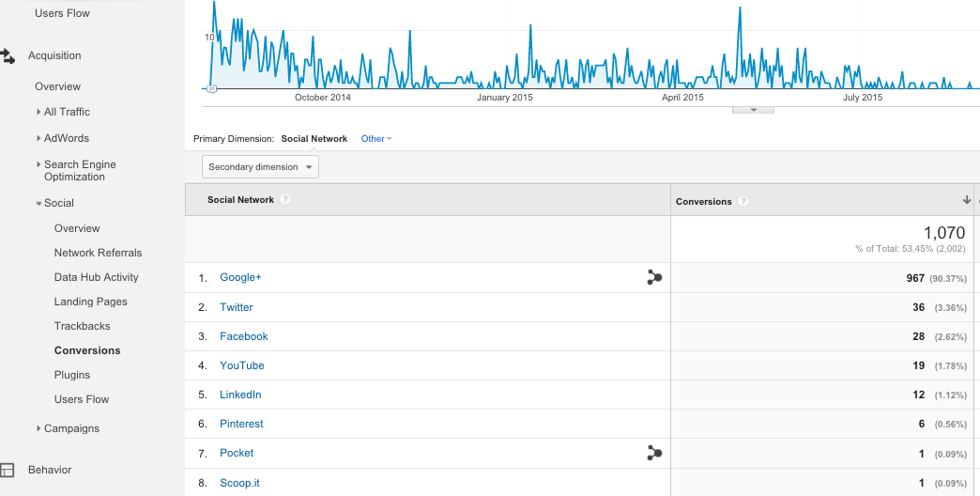Click Twitter conversions value 36
This screenshot has width=980, height=496.
(x=919, y=307)
